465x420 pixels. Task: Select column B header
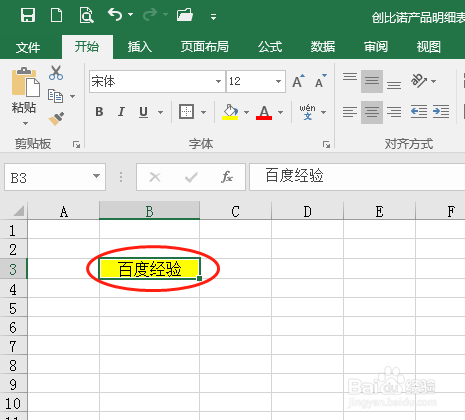tap(149, 210)
